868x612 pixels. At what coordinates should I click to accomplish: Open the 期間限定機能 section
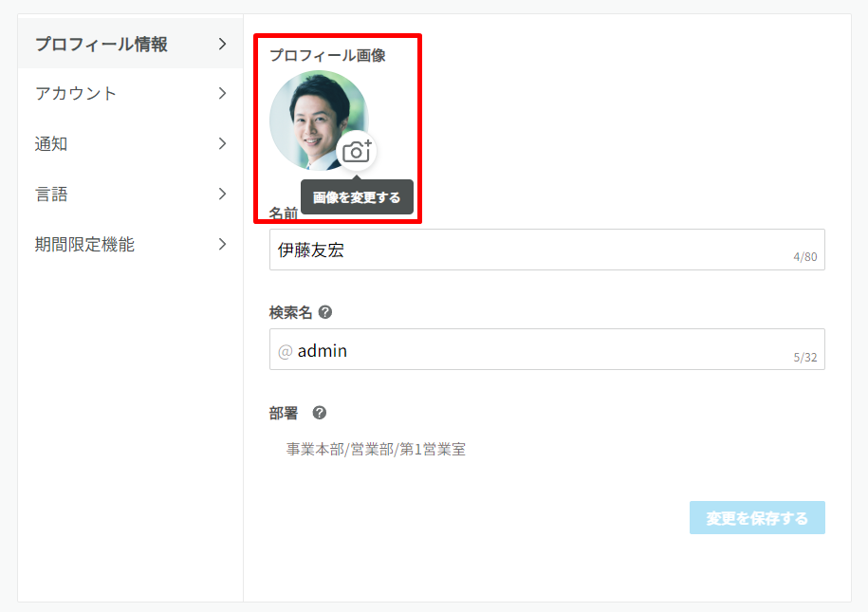(84, 245)
